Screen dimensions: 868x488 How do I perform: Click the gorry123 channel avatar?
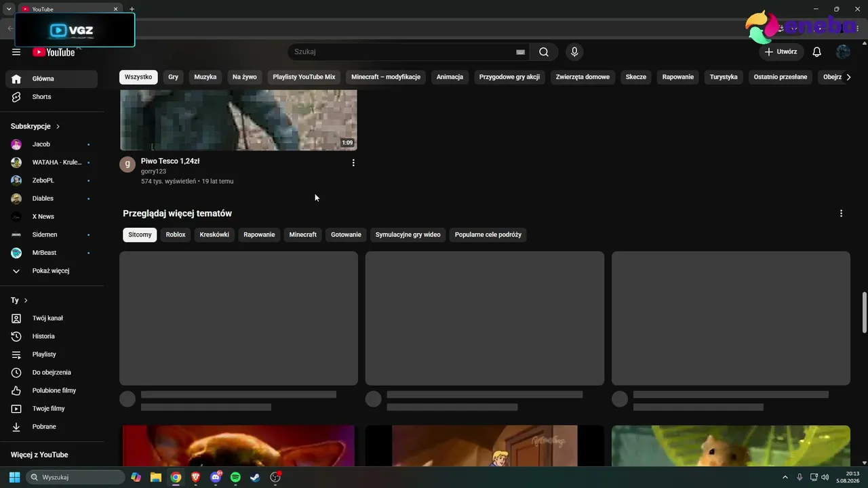pyautogui.click(x=127, y=164)
